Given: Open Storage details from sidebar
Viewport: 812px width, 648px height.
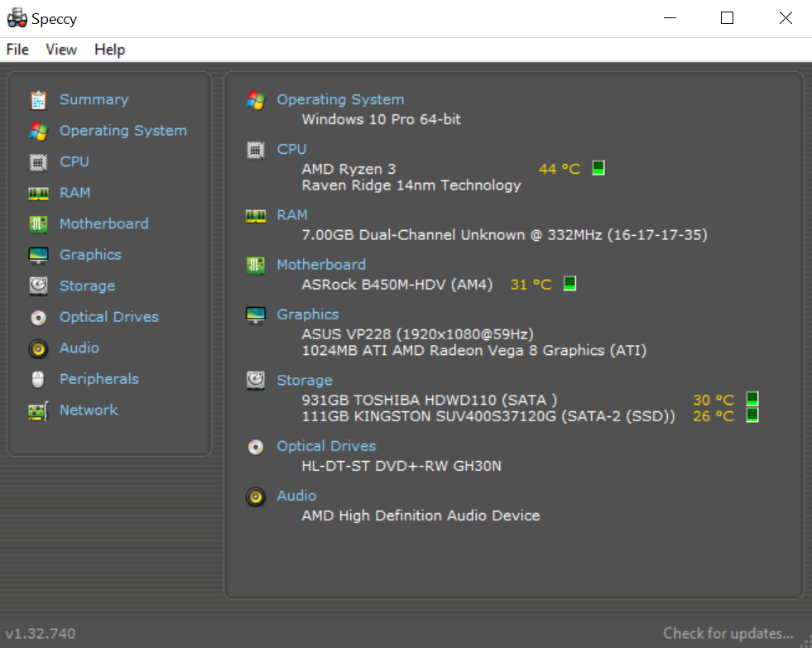Looking at the screenshot, I should coord(88,286).
